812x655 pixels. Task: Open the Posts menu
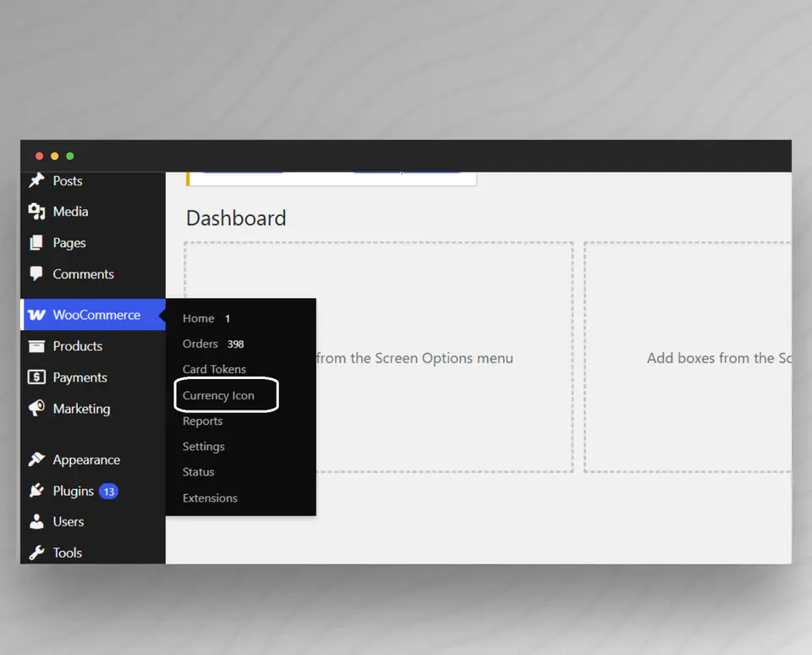click(68, 181)
